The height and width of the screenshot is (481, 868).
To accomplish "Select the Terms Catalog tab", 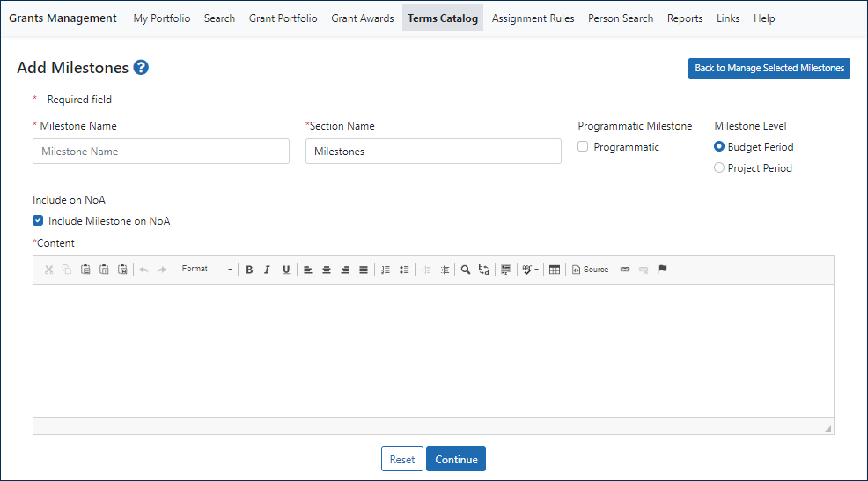I will (443, 18).
